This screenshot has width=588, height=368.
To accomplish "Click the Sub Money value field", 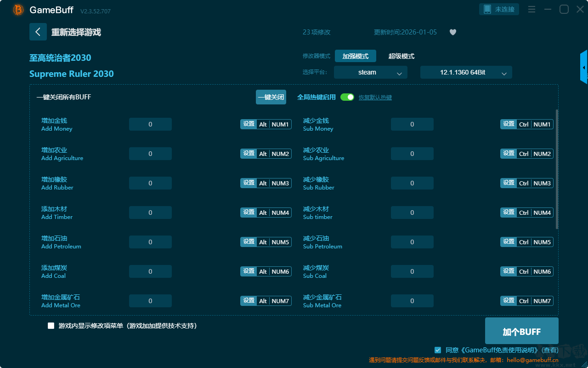I will (x=412, y=124).
